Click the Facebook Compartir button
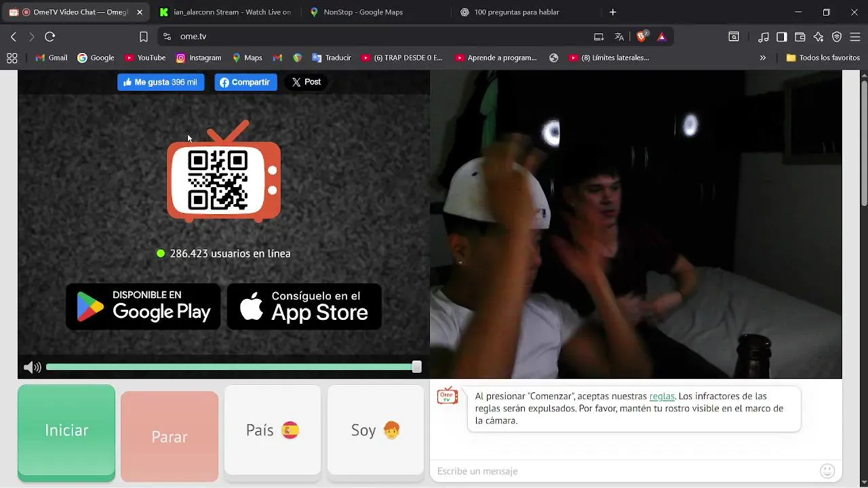Image resolution: width=868 pixels, height=488 pixels. pyautogui.click(x=245, y=82)
